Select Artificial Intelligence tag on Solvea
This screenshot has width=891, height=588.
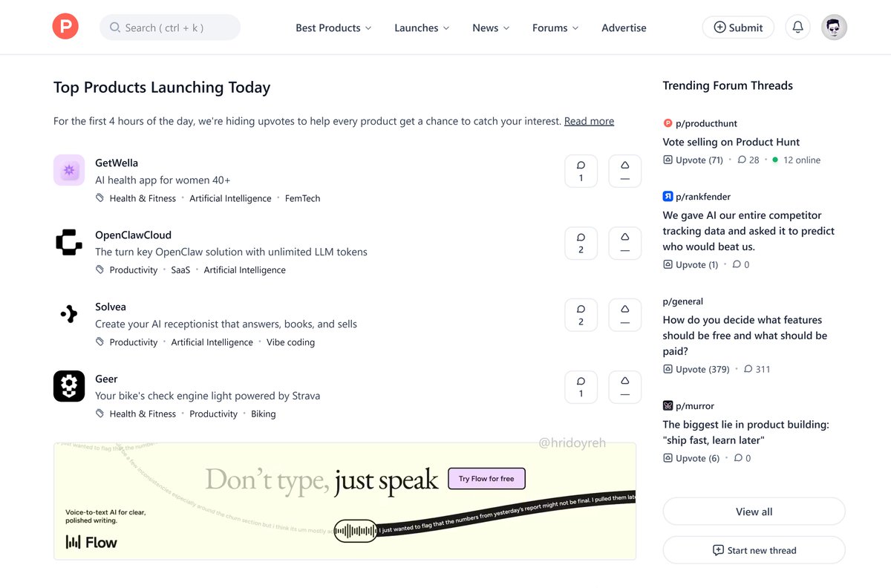coord(212,342)
